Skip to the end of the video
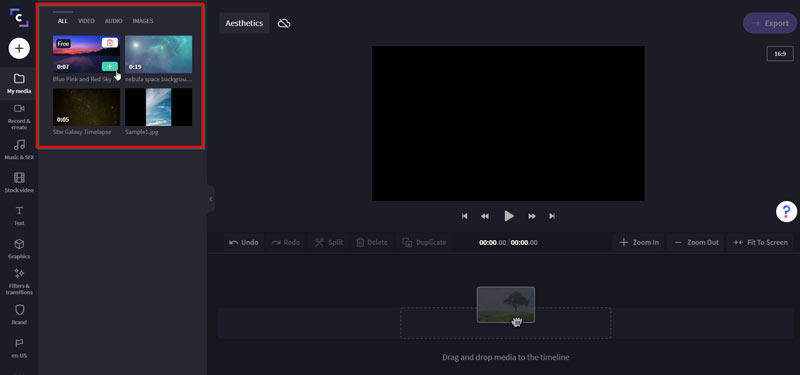The height and width of the screenshot is (375, 800). [552, 216]
